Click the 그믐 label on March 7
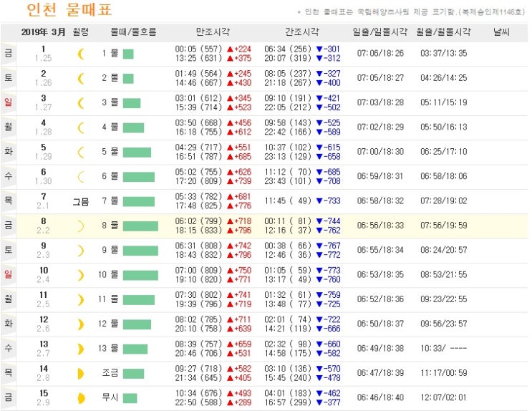Viewport: 532px width, 411px height. click(x=81, y=202)
